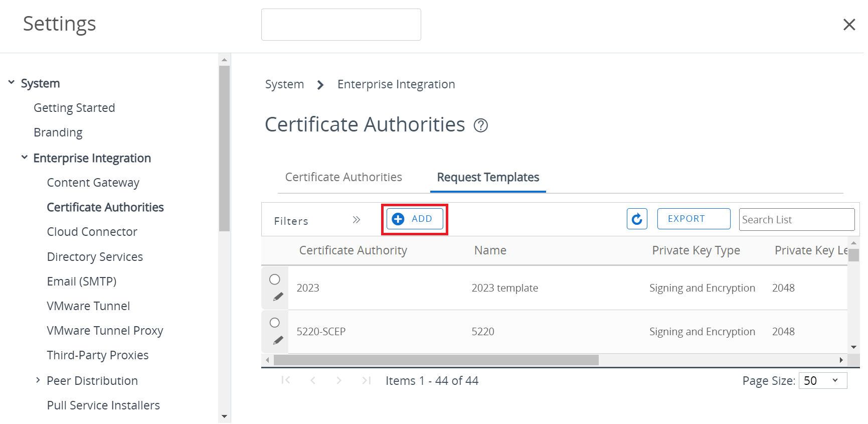Jump to first page of items
868x424 pixels.
pos(286,381)
